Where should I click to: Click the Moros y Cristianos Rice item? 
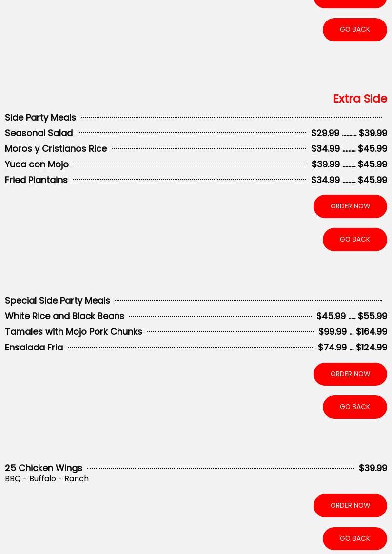click(x=56, y=148)
